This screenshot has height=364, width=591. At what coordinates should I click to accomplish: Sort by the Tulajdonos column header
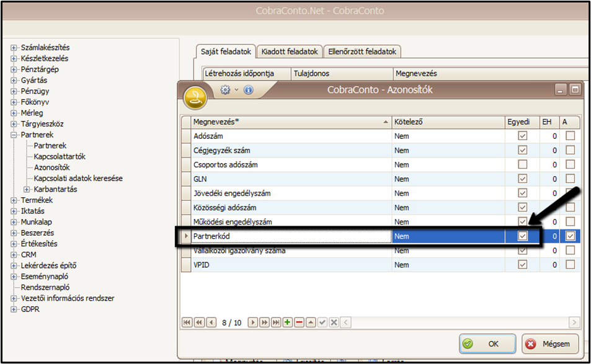tap(342, 73)
